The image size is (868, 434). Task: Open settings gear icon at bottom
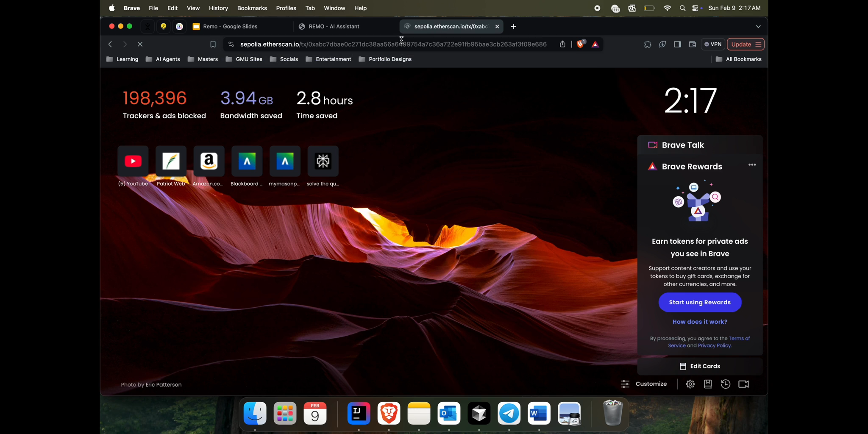point(690,384)
